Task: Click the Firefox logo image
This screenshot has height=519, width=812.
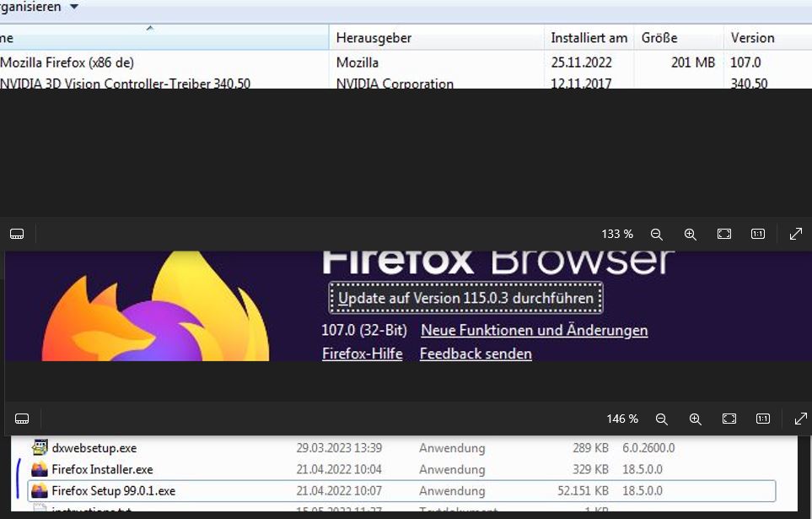Action: [x=155, y=305]
